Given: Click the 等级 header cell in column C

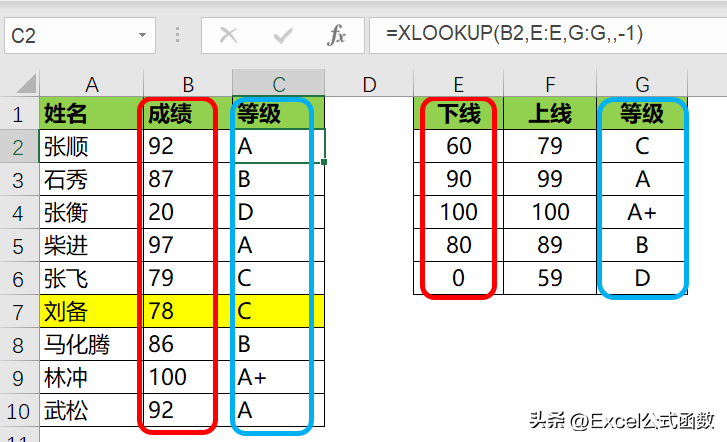Looking at the screenshot, I should point(278,113).
